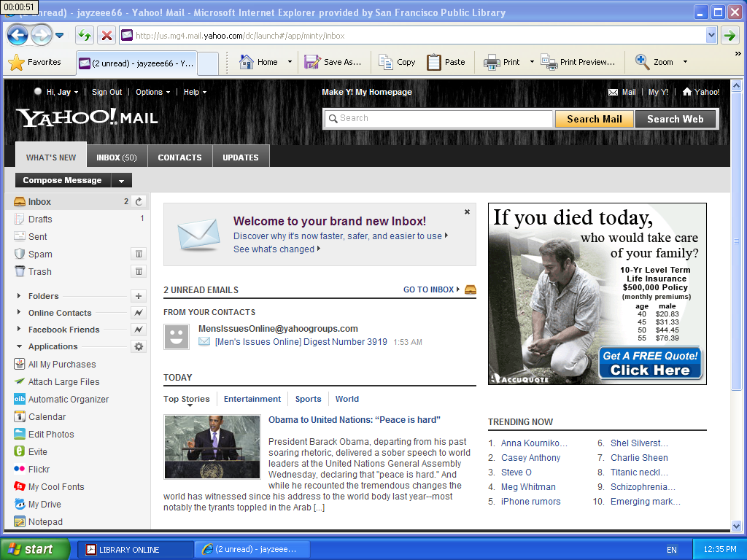Open the Help dropdown menu
This screenshot has height=560, width=747.
point(195,93)
